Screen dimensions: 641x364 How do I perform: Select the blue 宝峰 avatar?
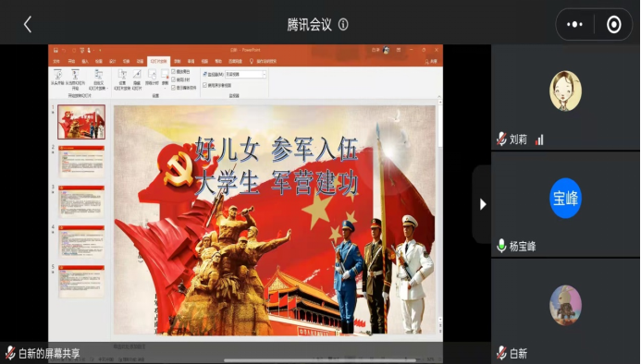pyautogui.click(x=565, y=198)
